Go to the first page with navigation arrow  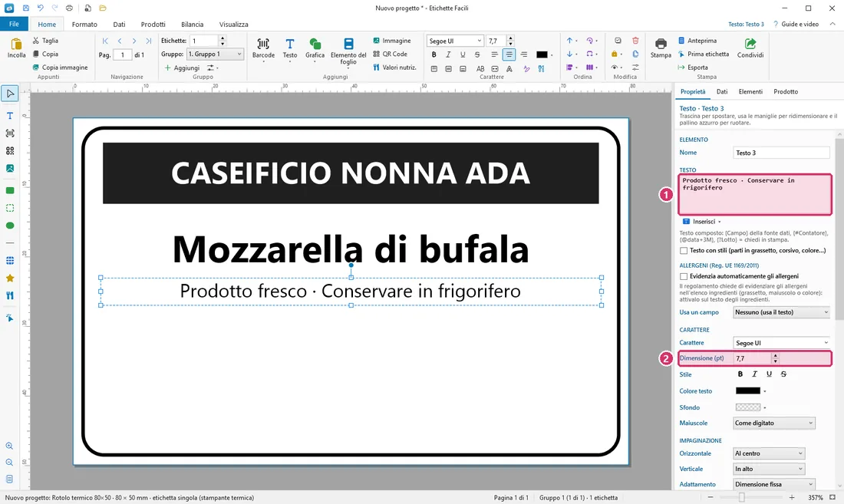[105, 41]
